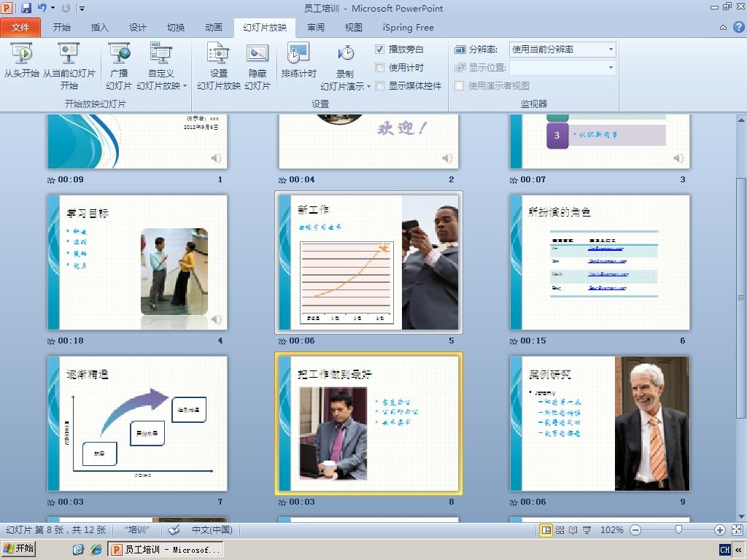747x560 pixels.
Task: Click the Internet Explorer icon in taskbar
Action: (x=96, y=550)
